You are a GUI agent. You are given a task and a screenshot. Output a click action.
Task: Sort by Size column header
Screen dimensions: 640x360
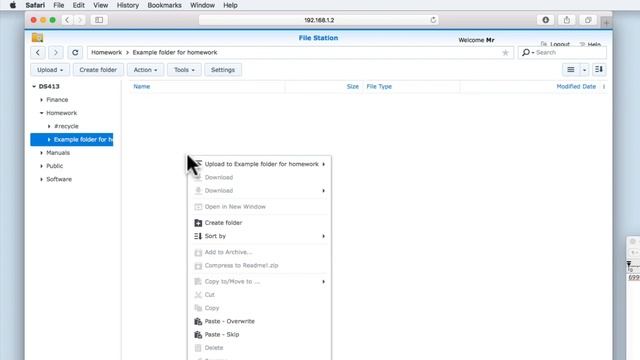coord(353,87)
